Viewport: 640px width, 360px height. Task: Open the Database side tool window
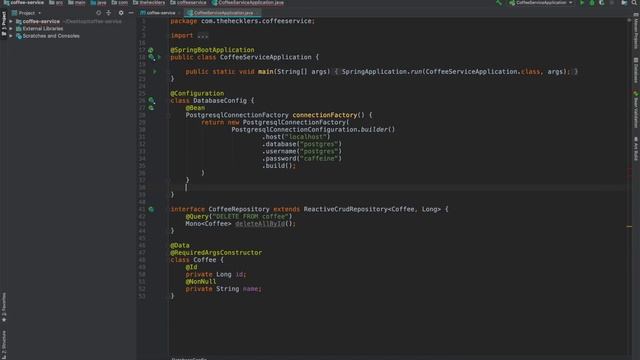636,70
